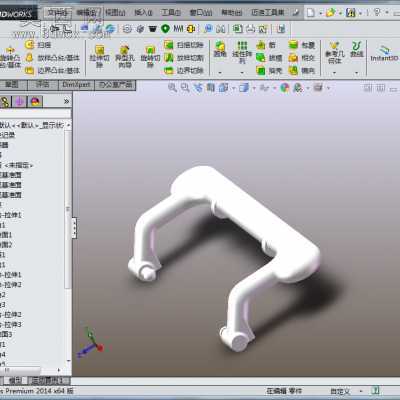Open the DisplayManager tab icon
The width and height of the screenshot is (400, 400).
(36, 101)
